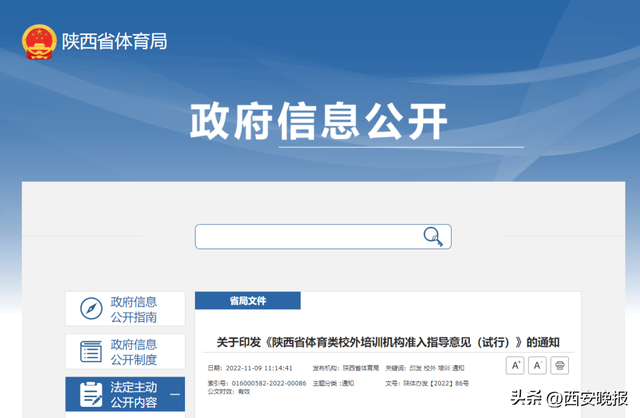Click the magnifier search icon
Screen dimensions: 640x418
coord(433,237)
